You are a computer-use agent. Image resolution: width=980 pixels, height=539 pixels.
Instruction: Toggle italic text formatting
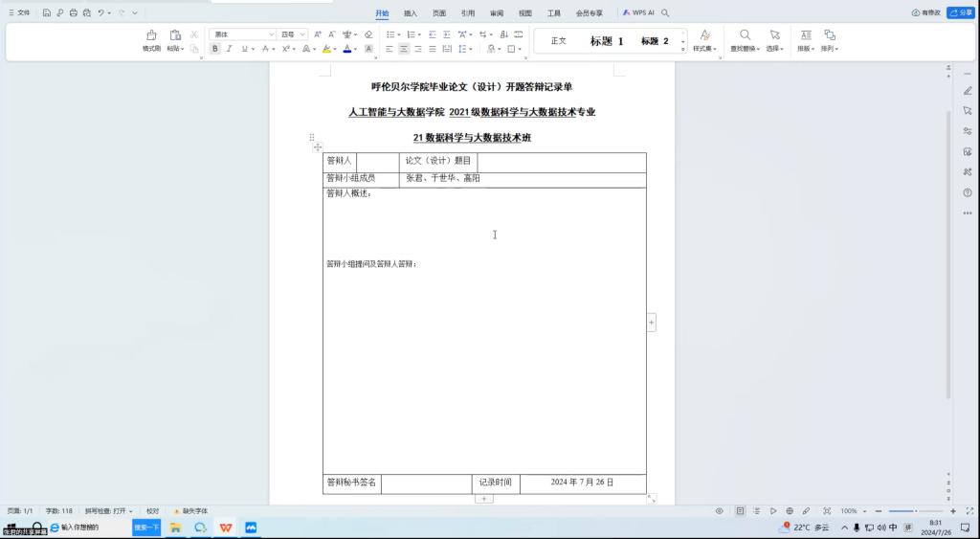point(229,49)
